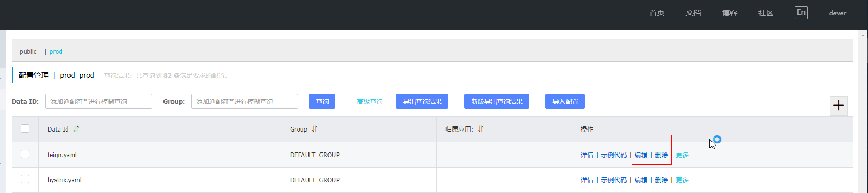Click 新版导出查询结果 button

pos(497,101)
